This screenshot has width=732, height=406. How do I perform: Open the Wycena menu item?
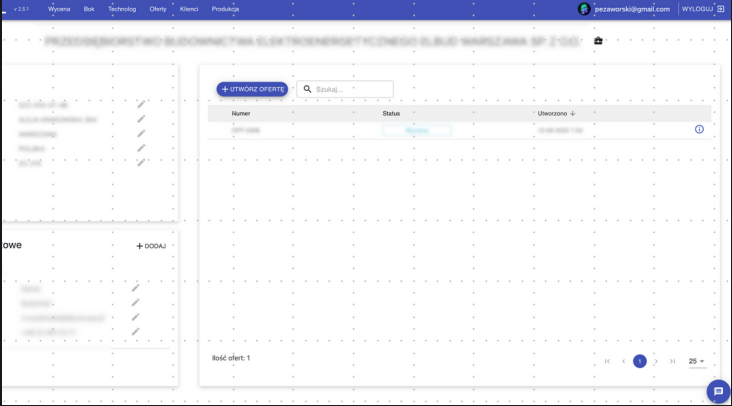(59, 9)
